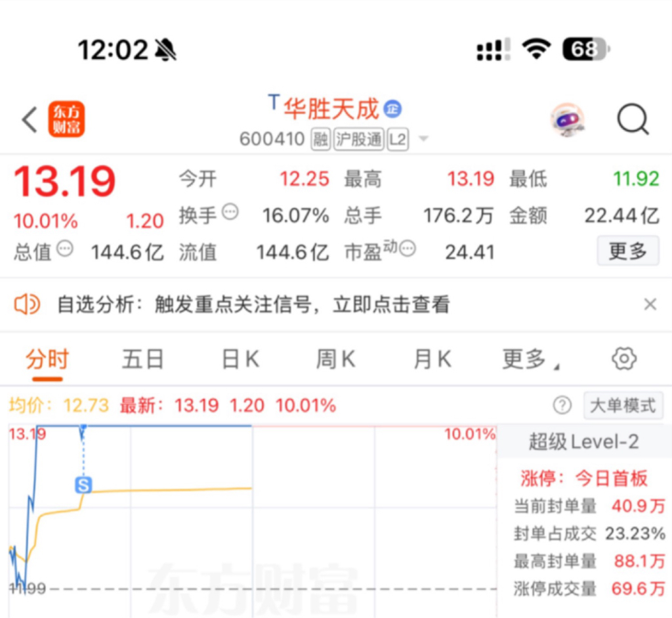
Task: Tap the 封单占成交 23.23% row
Action: pos(589,533)
